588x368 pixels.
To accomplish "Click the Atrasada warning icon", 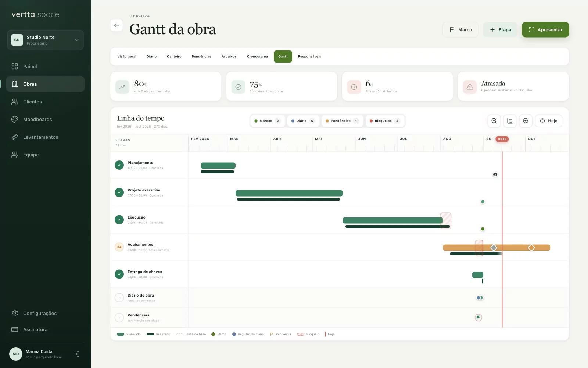I will (470, 87).
